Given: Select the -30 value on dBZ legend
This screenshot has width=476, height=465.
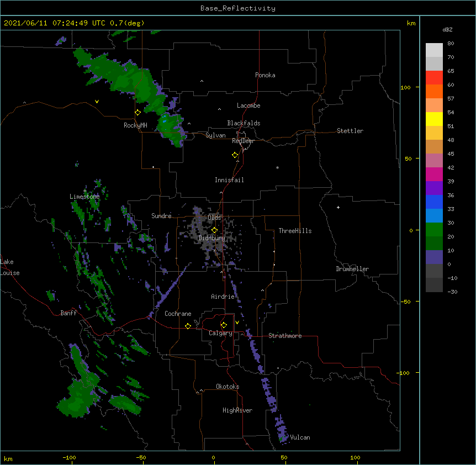Looking at the screenshot, I should point(452,292).
